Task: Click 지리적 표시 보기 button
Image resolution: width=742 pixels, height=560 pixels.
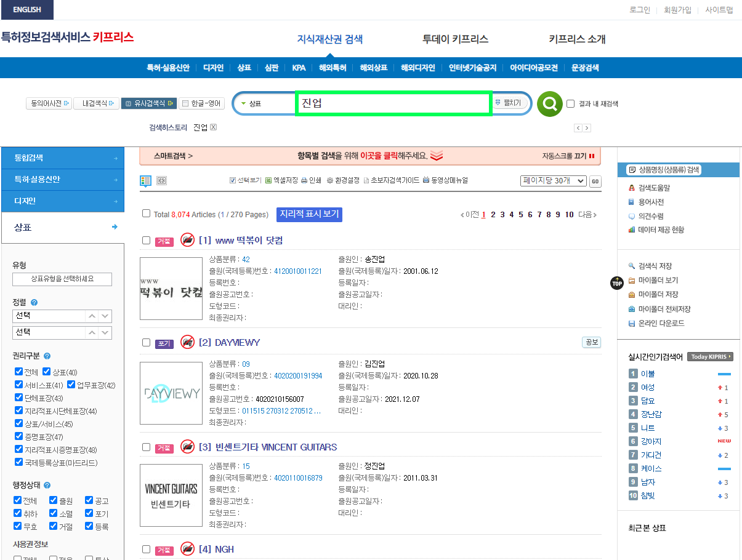Action: (x=309, y=214)
